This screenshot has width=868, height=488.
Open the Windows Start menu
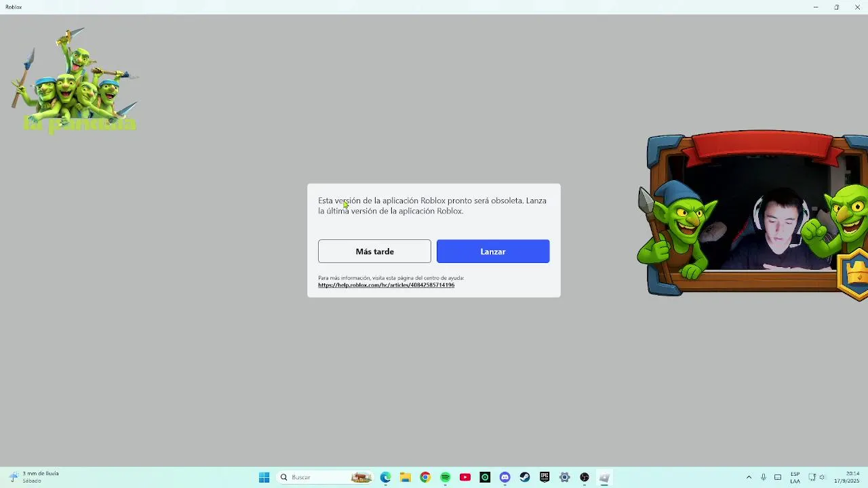click(x=264, y=477)
